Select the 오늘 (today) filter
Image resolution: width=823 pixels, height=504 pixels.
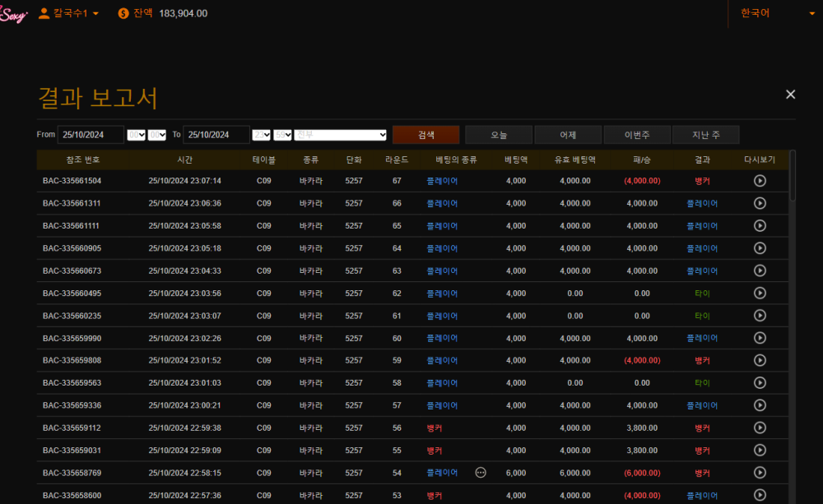pos(499,135)
